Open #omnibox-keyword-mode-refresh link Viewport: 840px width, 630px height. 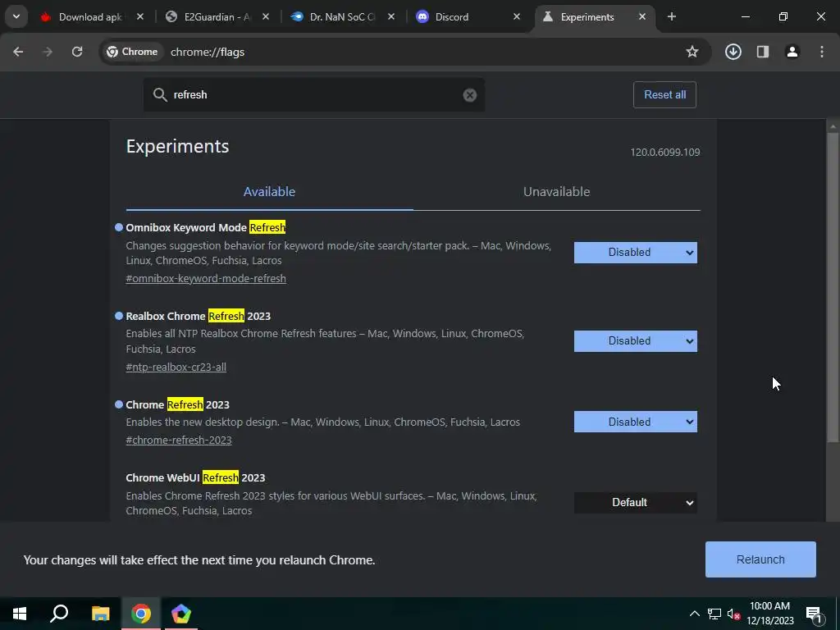coord(206,279)
